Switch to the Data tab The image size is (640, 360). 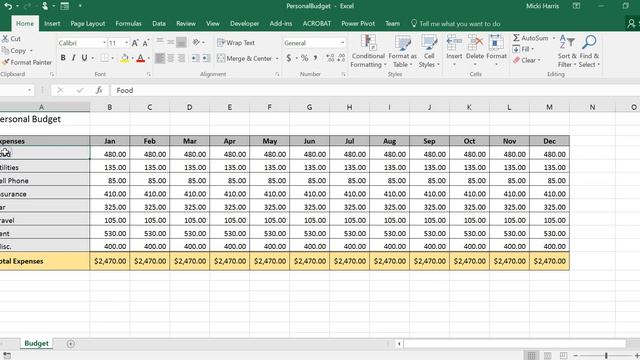pyautogui.click(x=159, y=24)
